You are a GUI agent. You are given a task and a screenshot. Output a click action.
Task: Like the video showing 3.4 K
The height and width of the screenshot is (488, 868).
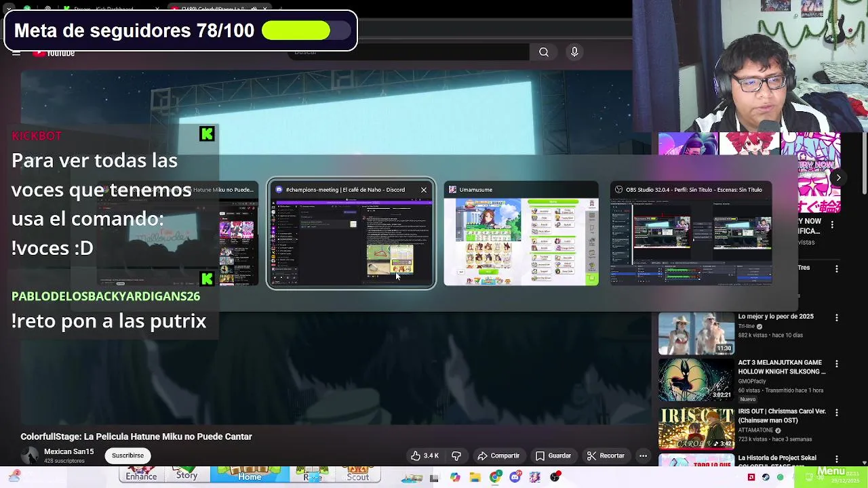point(425,455)
